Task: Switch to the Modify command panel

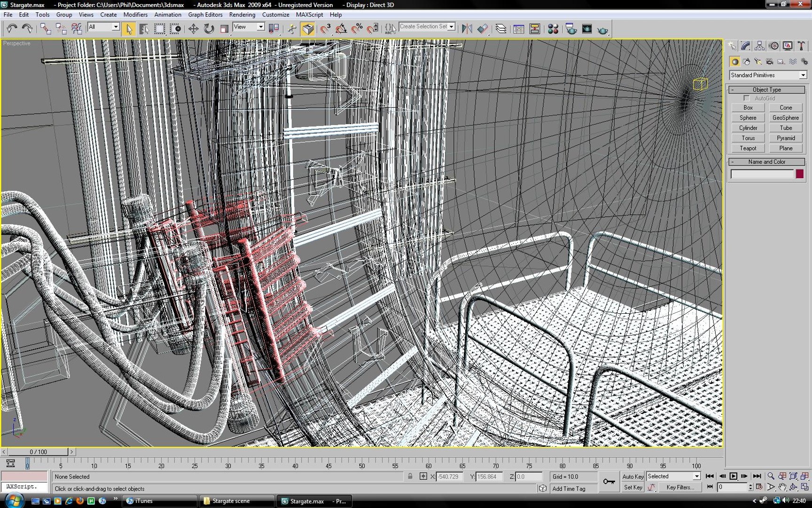Action: tap(746, 46)
